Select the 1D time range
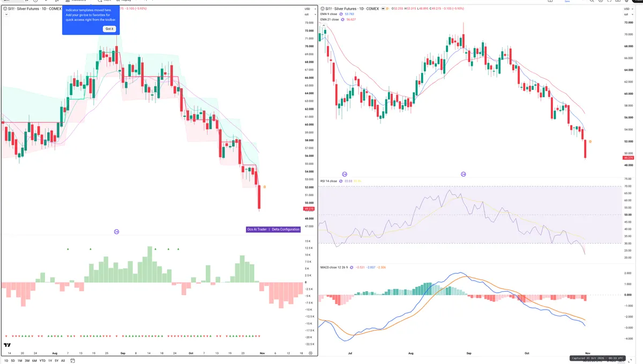The width and height of the screenshot is (643, 364). pos(6,361)
